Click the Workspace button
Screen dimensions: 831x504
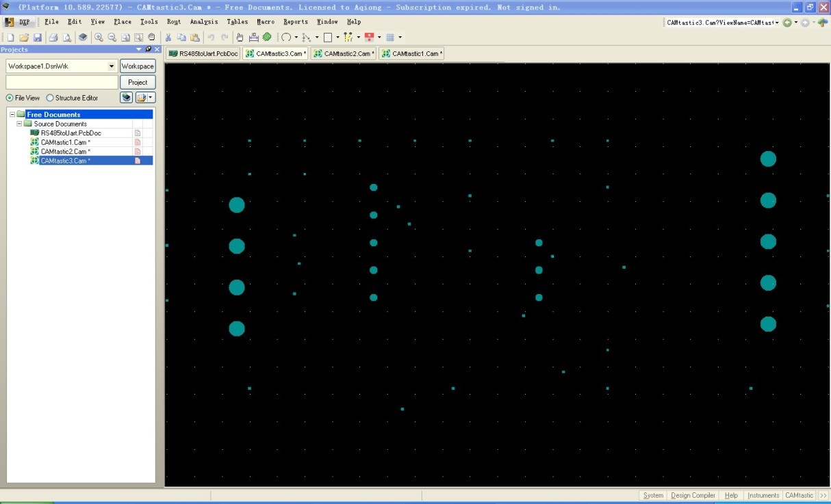pos(138,66)
